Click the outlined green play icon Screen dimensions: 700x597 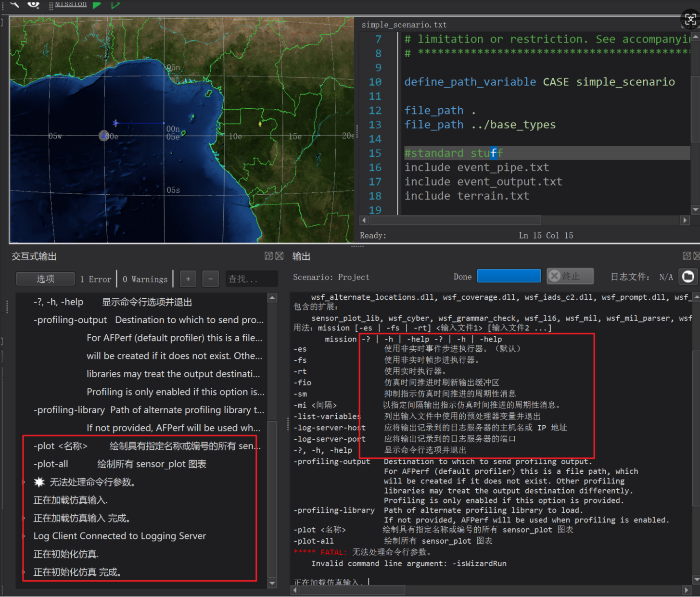click(115, 5)
